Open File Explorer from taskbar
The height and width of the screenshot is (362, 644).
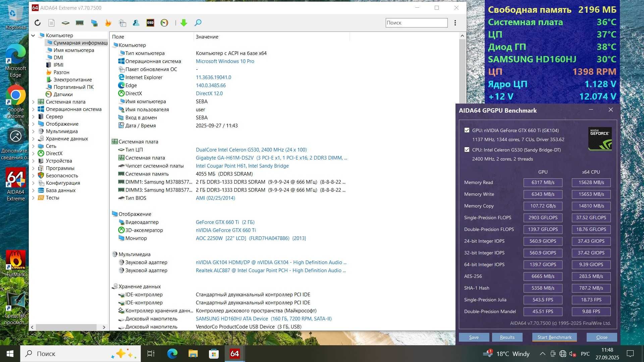click(x=193, y=353)
